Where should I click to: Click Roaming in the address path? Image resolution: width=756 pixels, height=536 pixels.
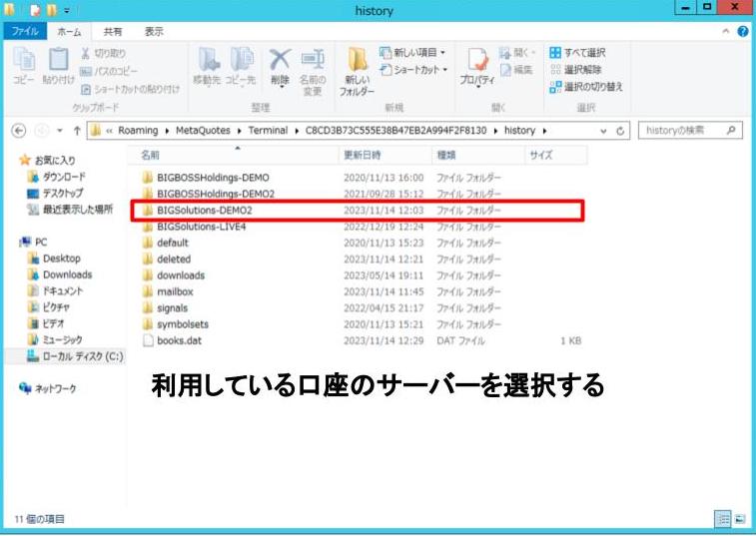[138, 131]
